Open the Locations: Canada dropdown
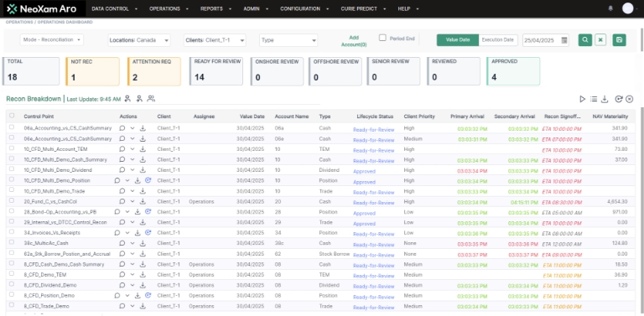Viewport: 644px width, 316px height. click(139, 40)
